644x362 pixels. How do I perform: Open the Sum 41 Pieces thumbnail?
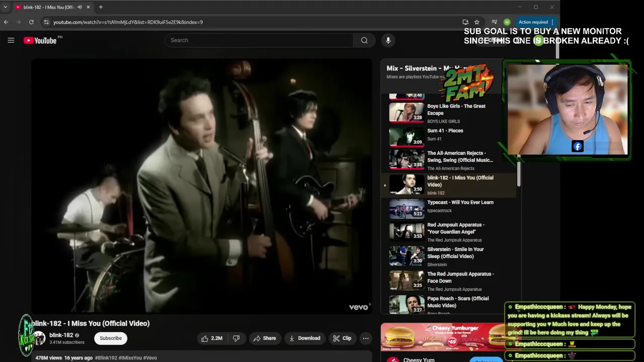click(407, 136)
